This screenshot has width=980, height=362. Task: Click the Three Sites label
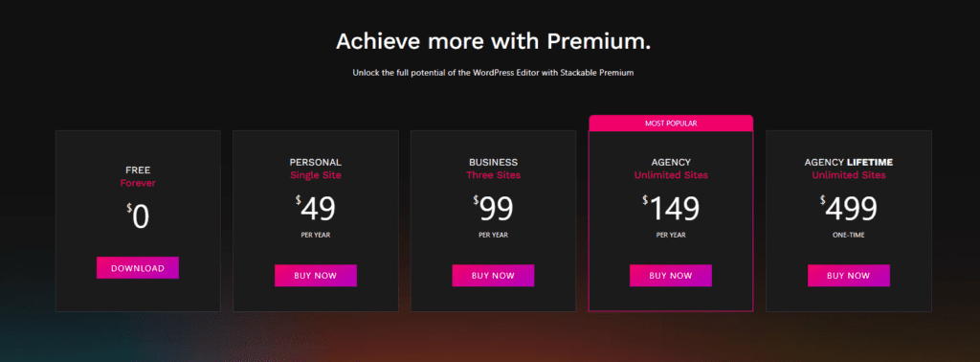click(x=493, y=175)
